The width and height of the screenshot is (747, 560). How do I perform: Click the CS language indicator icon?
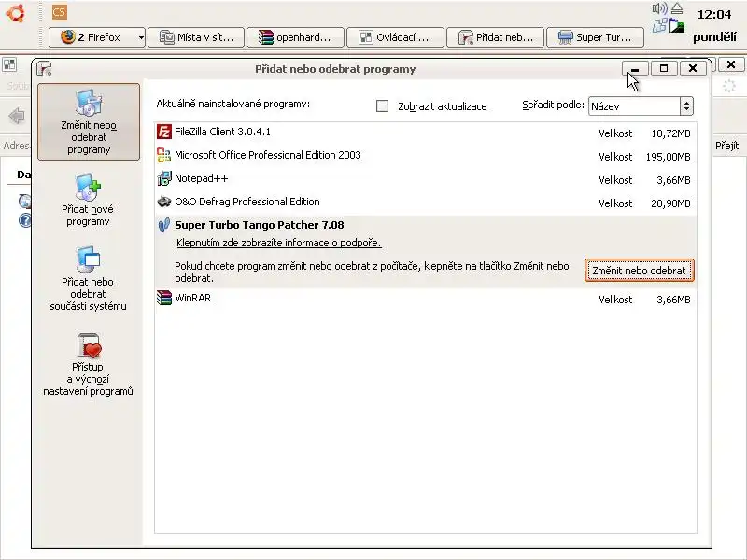[x=60, y=12]
